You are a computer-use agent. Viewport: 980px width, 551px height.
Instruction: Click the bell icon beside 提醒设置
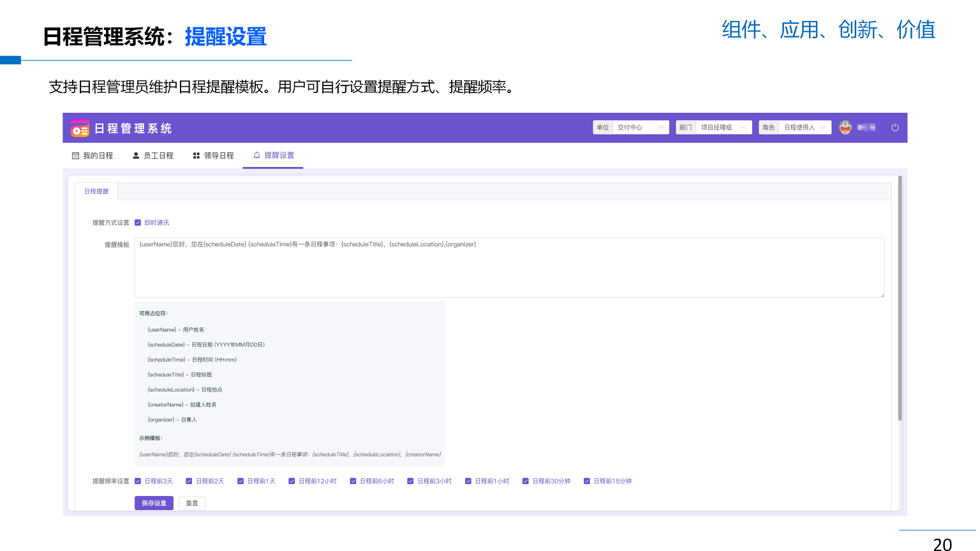[x=257, y=155]
